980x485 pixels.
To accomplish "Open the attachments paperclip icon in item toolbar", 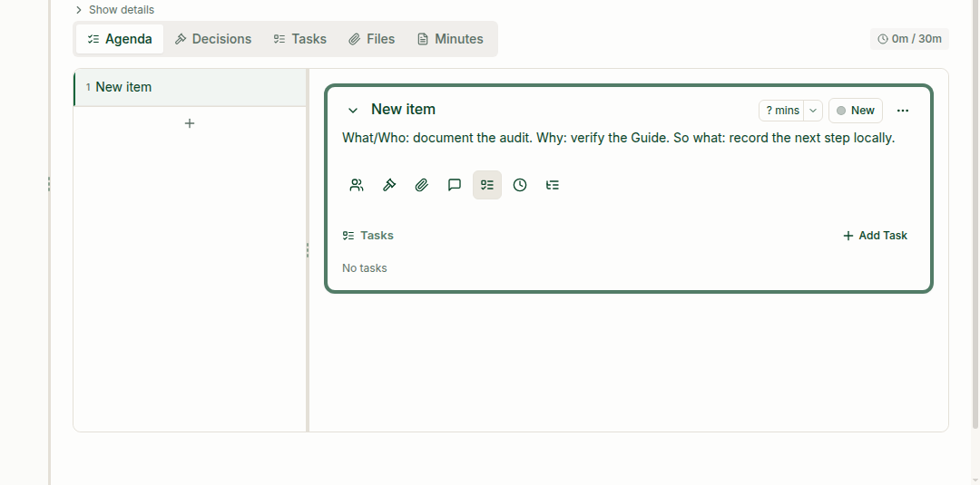I will tap(422, 185).
